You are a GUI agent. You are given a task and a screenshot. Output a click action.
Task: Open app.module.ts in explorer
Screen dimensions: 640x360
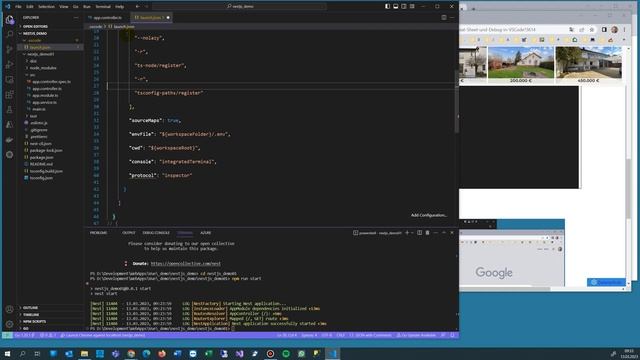[45, 96]
